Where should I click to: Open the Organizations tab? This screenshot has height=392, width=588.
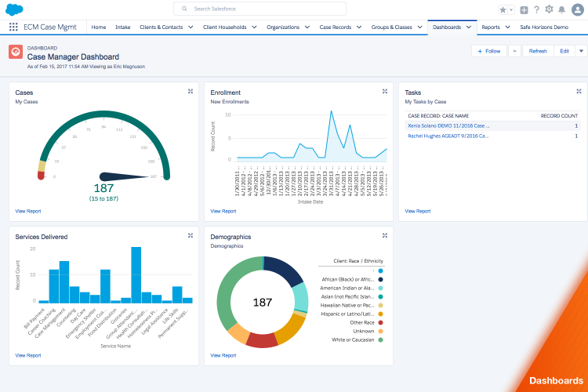[x=283, y=27]
